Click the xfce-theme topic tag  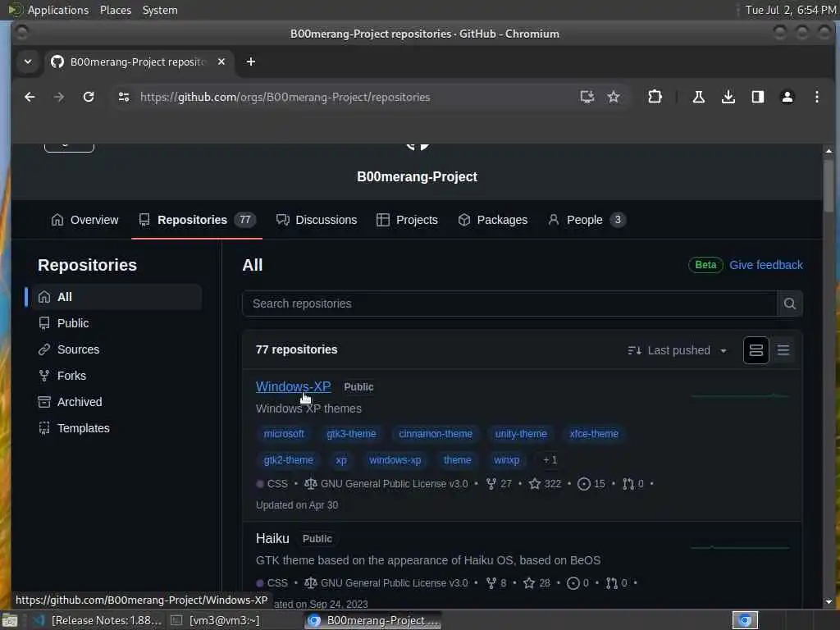(594, 434)
